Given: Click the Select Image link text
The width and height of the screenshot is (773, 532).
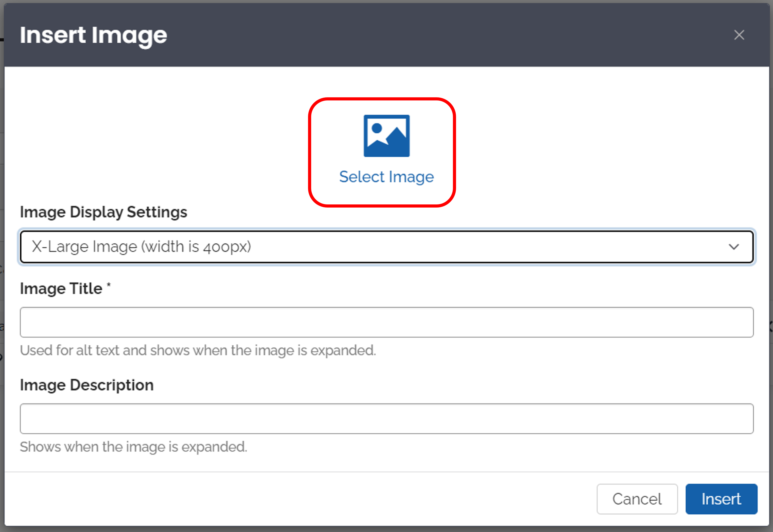Looking at the screenshot, I should (x=386, y=177).
